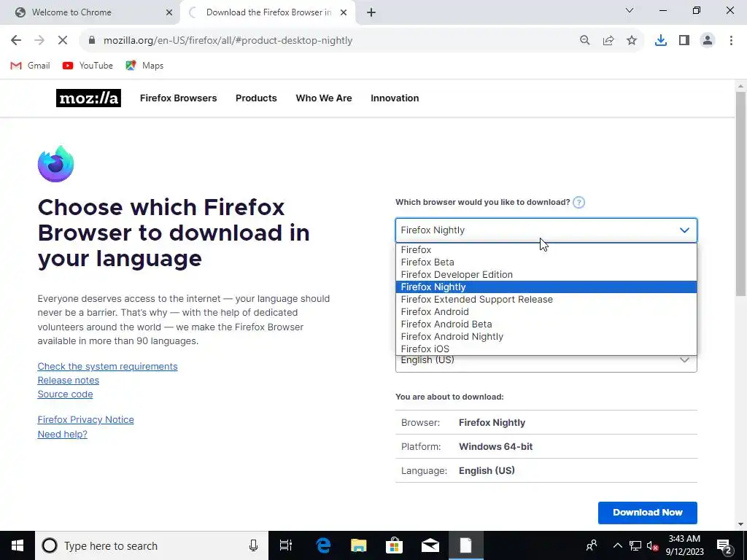Click the network tray icon
Image resolution: width=747 pixels, height=560 pixels.
click(x=635, y=545)
